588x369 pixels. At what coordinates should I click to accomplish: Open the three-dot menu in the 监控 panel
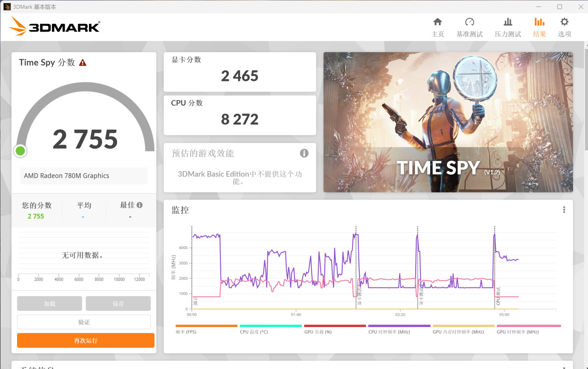pyautogui.click(x=564, y=210)
